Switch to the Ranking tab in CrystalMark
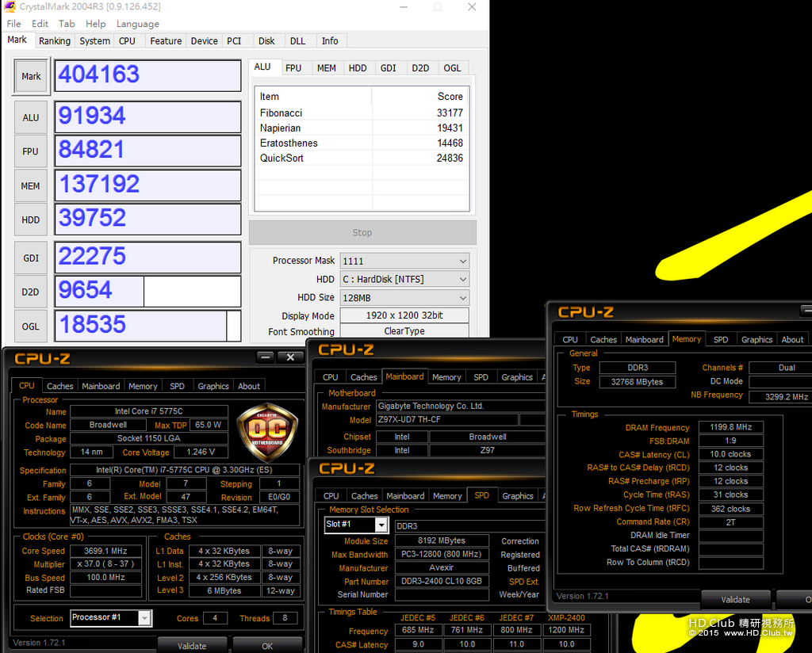812x653 pixels. pos(55,41)
